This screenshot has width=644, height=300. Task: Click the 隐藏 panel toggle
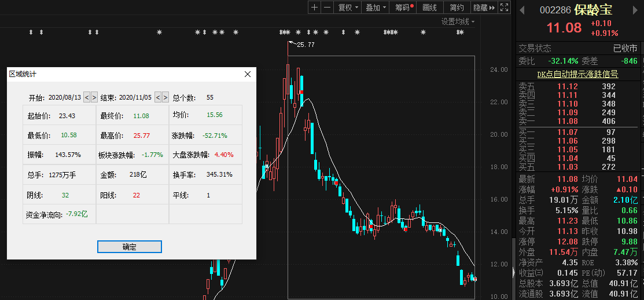484,8
